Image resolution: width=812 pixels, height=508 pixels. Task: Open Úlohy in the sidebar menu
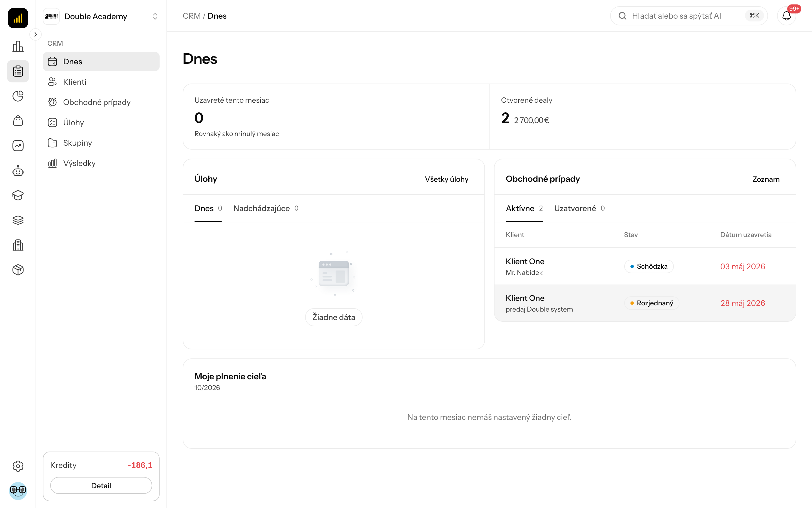pyautogui.click(x=101, y=123)
